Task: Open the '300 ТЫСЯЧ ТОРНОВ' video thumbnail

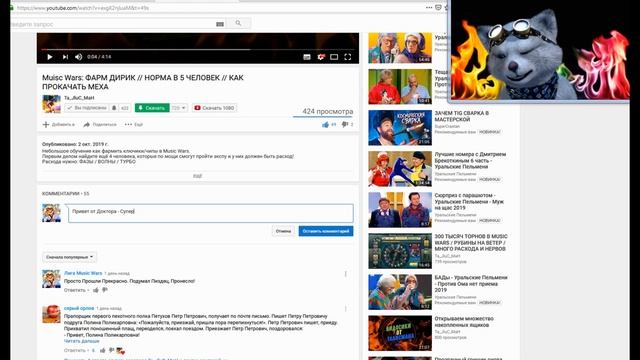Action: pyautogui.click(x=400, y=251)
